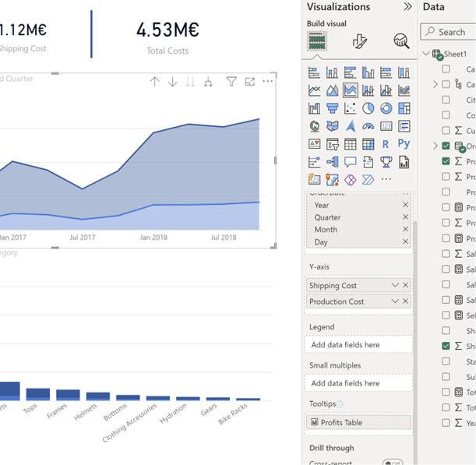The height and width of the screenshot is (465, 476).
Task: Uncheck the checked 'Shi' sum field
Action: click(x=446, y=346)
